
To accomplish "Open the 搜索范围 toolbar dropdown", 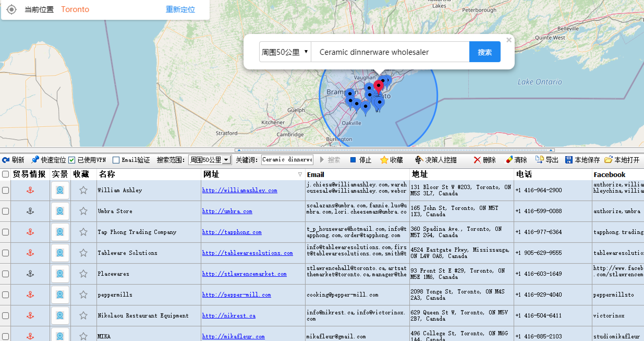I will (210, 160).
